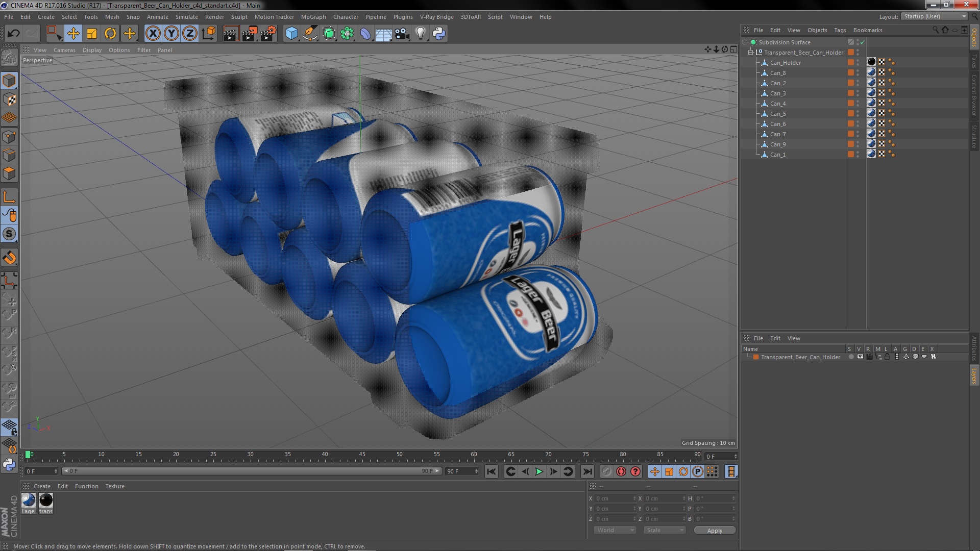This screenshot has height=551, width=980.
Task: Open the Sculpt menu
Action: [239, 17]
